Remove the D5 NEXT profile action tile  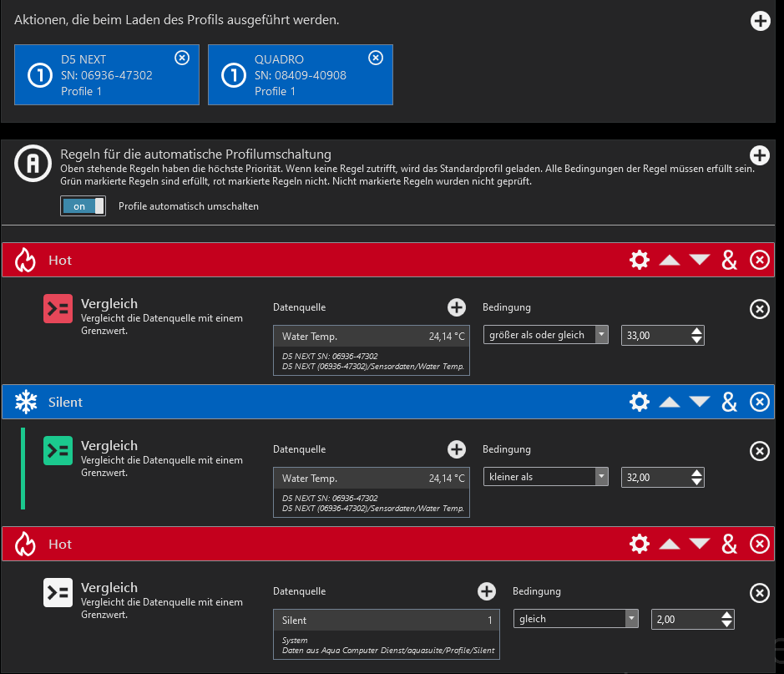click(x=182, y=58)
